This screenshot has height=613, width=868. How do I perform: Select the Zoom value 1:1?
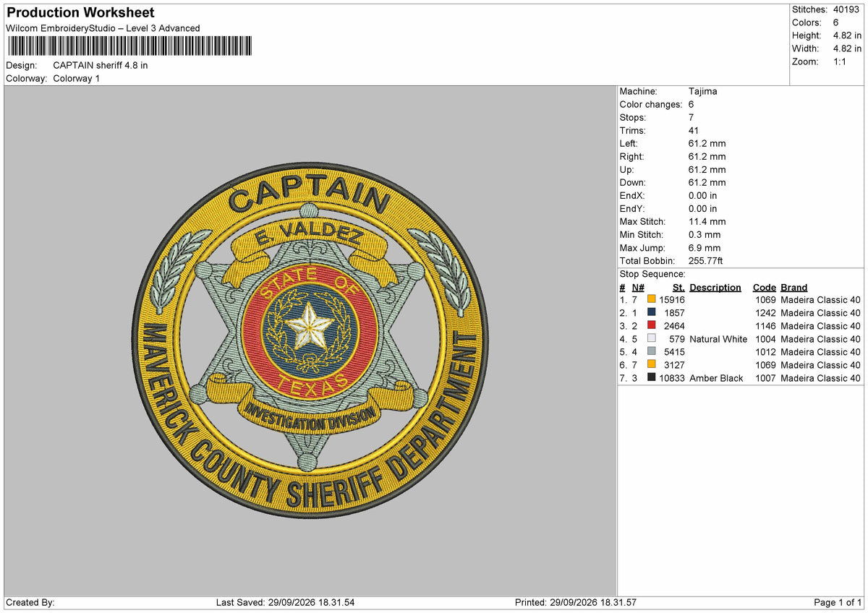click(841, 61)
